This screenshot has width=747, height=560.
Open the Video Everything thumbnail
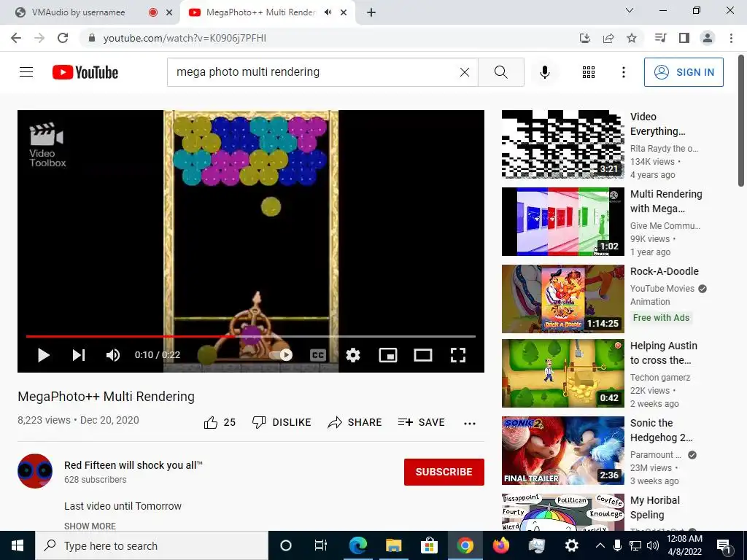pos(563,144)
